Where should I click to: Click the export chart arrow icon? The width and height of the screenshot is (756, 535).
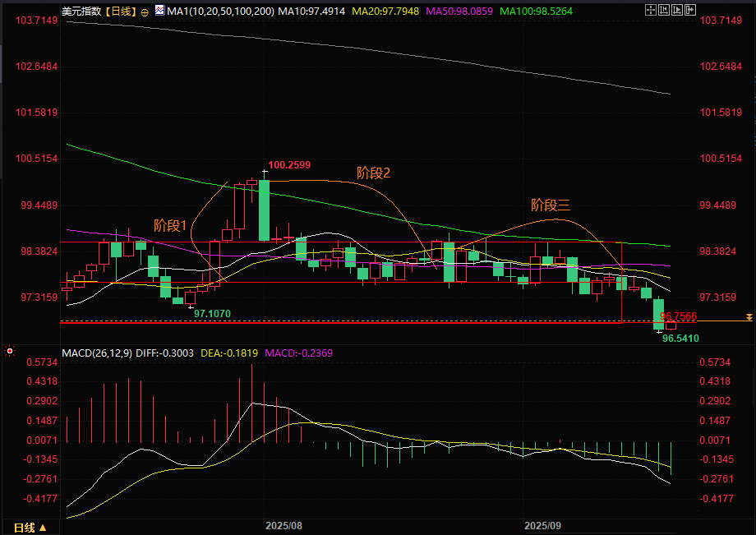690,10
